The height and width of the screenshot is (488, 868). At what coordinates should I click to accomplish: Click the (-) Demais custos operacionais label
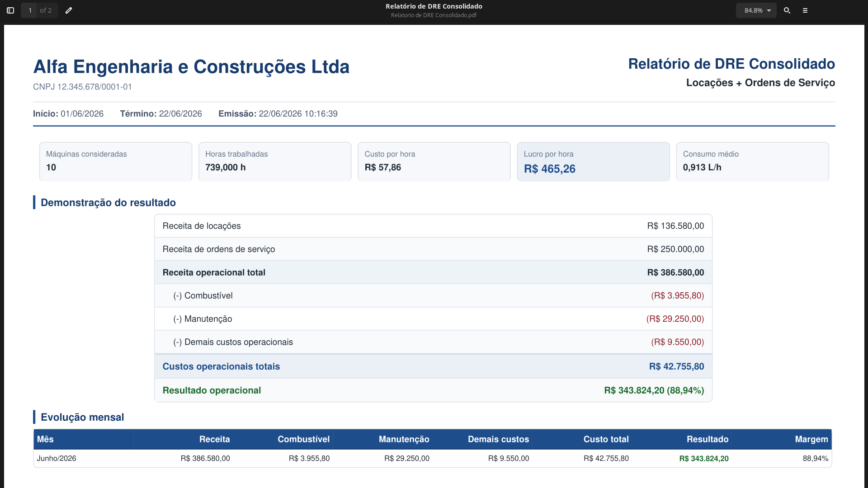pyautogui.click(x=233, y=343)
